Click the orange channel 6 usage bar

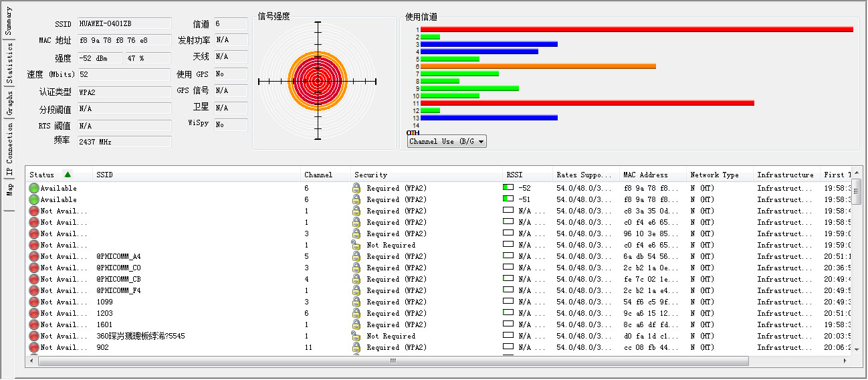(x=538, y=66)
